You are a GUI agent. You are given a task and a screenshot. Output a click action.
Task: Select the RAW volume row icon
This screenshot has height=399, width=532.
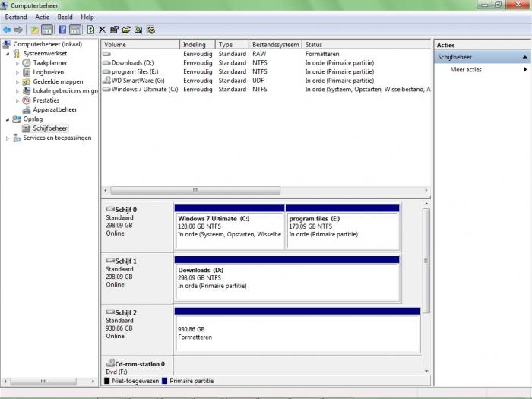(106, 54)
